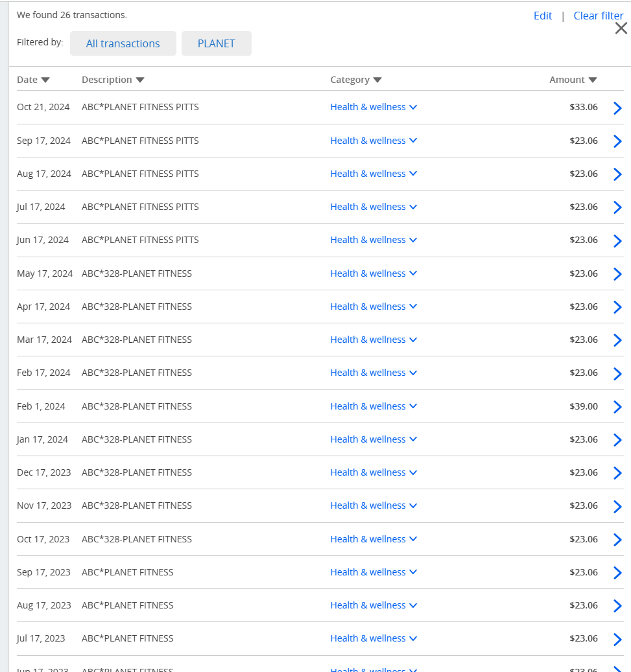Viewport: 631px width, 672px height.
Task: Click the Feb 1, 2024 date
Action: click(41, 406)
